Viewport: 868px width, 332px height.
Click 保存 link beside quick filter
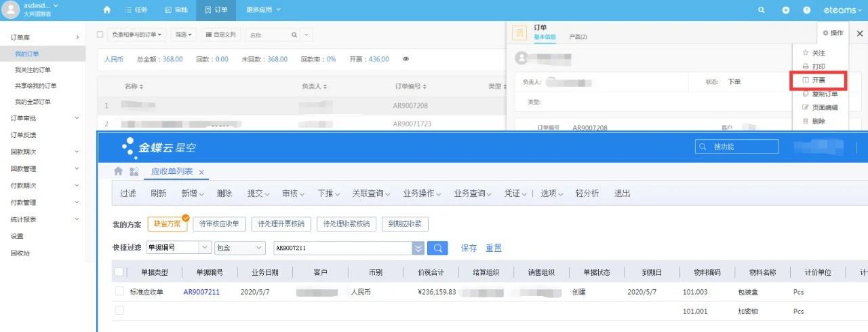(x=469, y=248)
